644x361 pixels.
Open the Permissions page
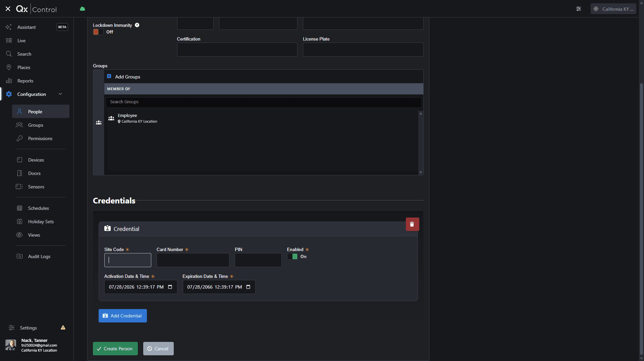coord(41,138)
